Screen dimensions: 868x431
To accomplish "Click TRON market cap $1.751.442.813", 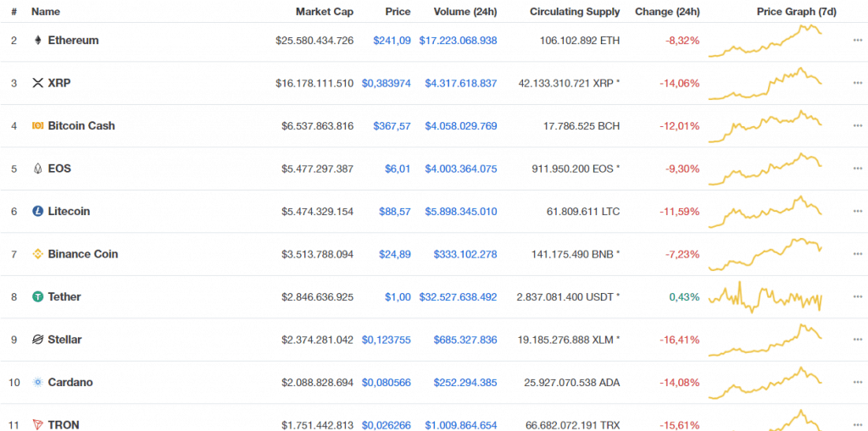I will 317,425.
